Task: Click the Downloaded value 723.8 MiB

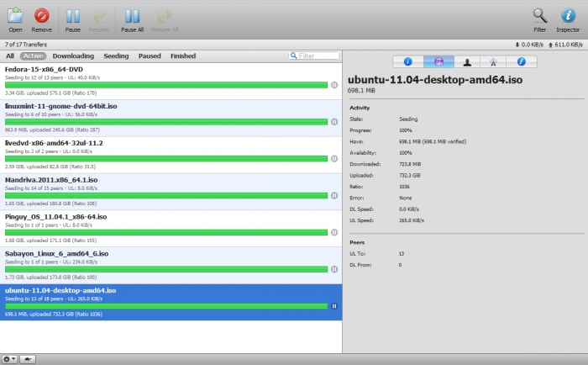Action: click(x=410, y=164)
